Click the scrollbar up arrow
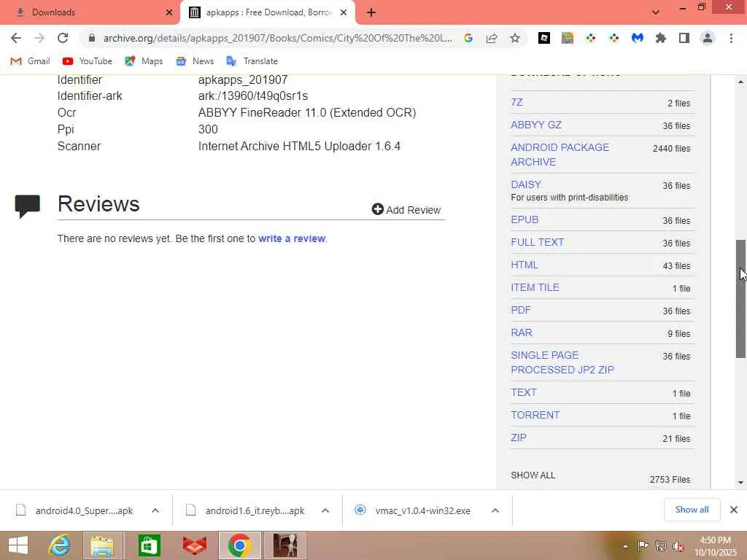 pos(740,82)
